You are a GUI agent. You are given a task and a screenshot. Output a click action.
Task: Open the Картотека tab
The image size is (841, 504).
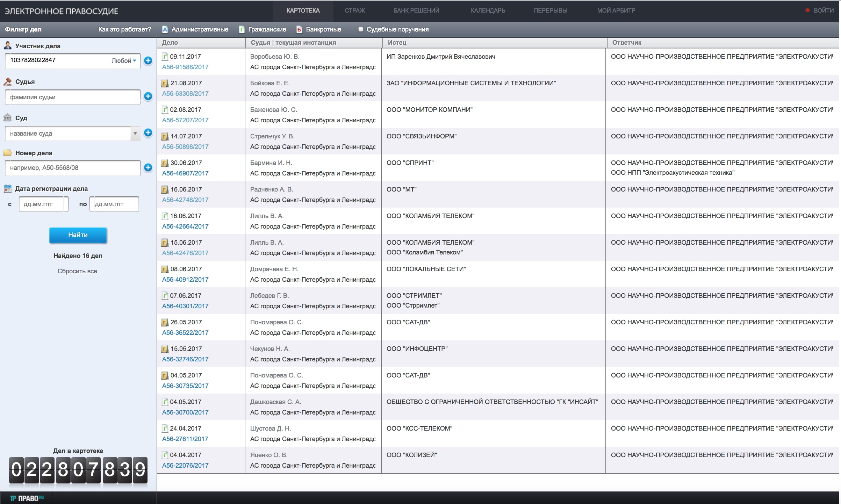[303, 10]
